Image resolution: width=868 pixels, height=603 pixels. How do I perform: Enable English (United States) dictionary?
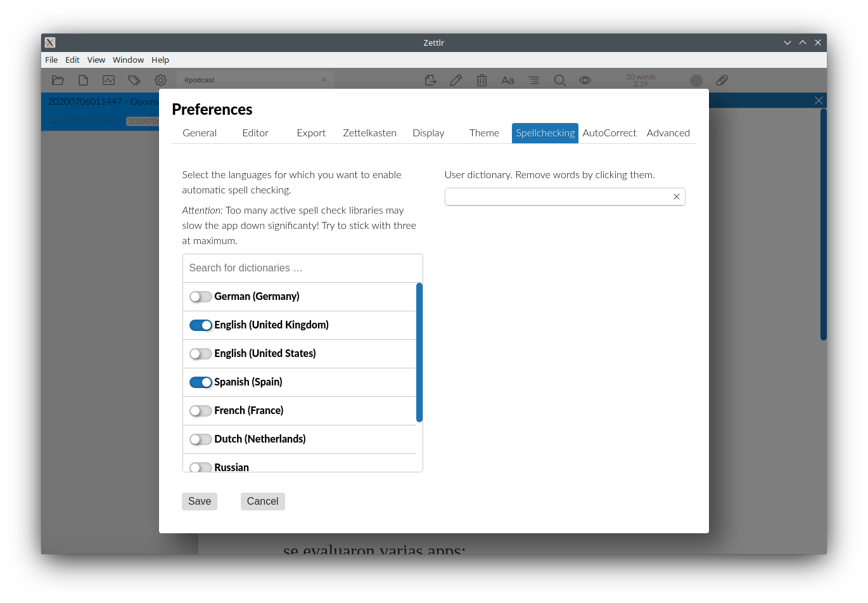pos(201,354)
